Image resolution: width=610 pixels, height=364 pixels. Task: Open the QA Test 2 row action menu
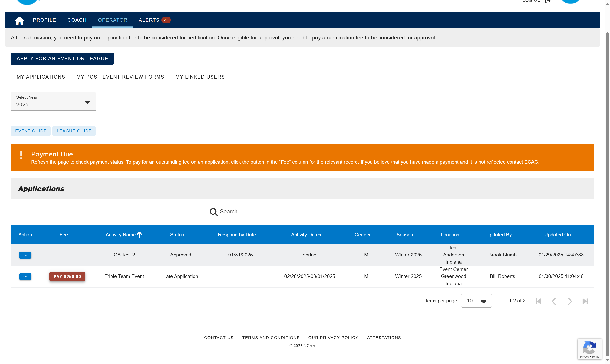[x=25, y=255]
